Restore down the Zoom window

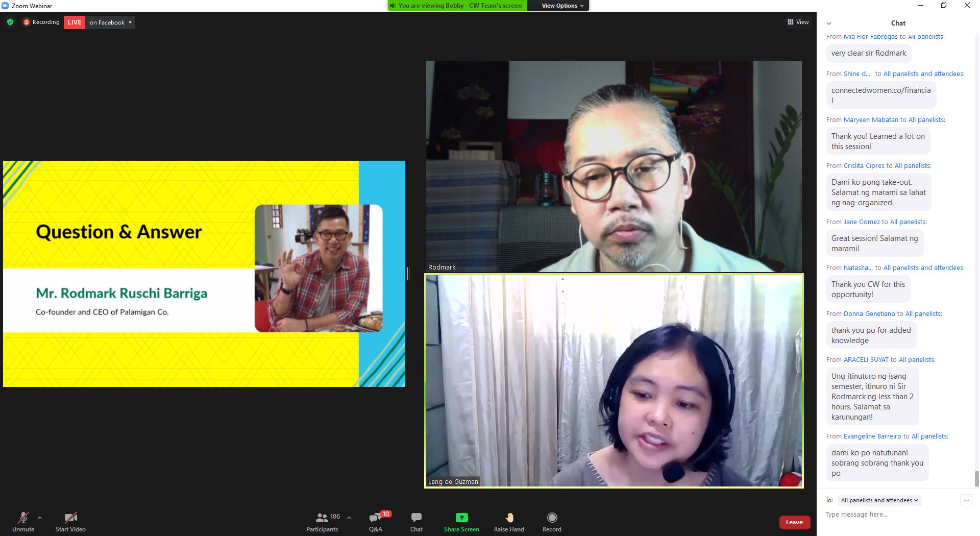tap(944, 6)
